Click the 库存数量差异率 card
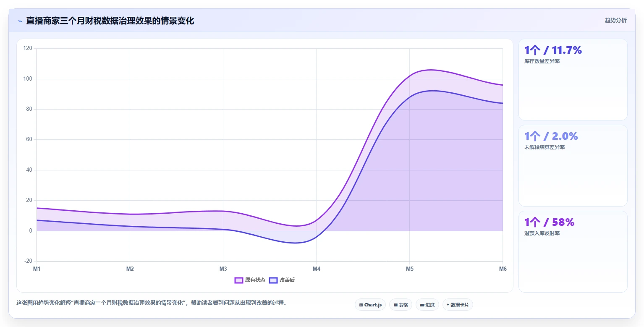Screen dimensions: 644x327 click(573, 79)
